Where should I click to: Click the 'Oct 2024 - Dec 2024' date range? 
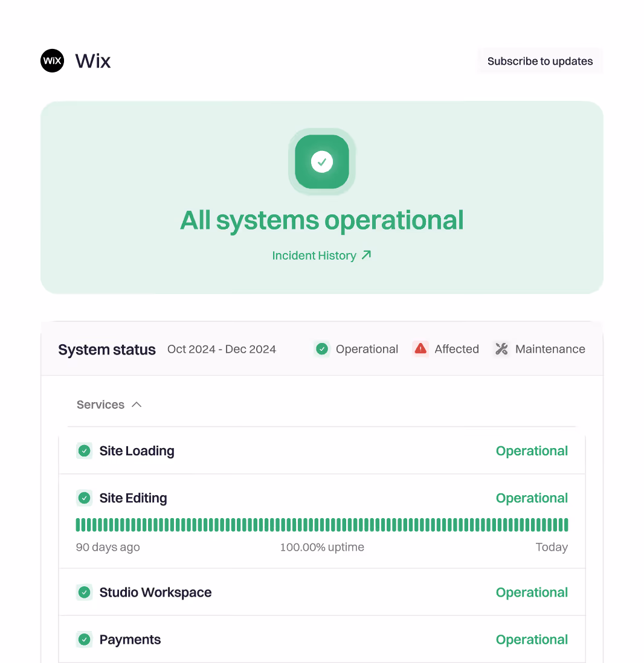point(221,349)
